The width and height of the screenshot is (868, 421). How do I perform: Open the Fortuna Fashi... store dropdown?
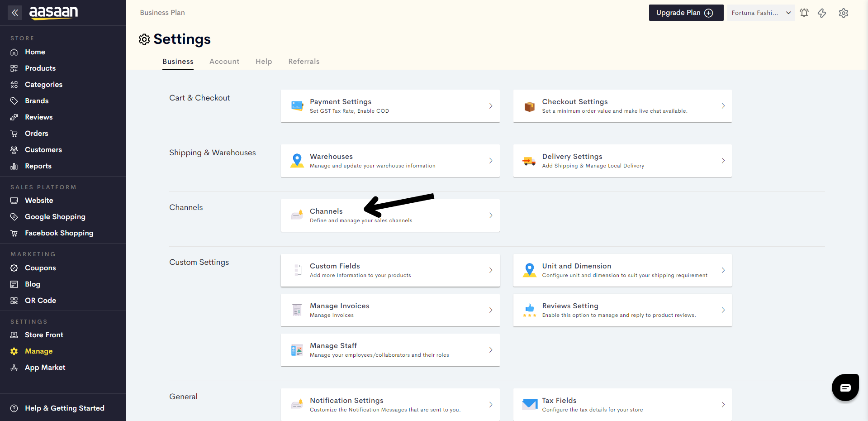coord(761,13)
